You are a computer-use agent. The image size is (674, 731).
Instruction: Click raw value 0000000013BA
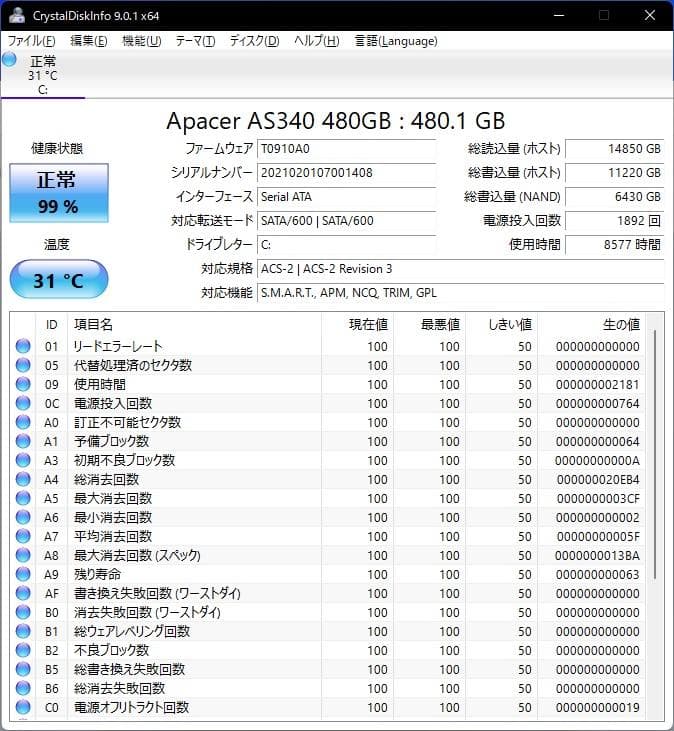(597, 556)
